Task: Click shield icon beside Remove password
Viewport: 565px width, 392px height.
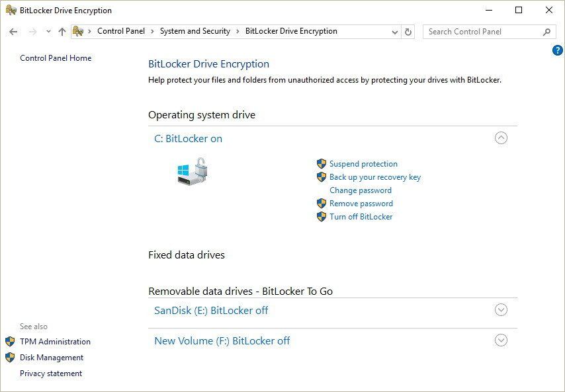Action: [x=321, y=204]
